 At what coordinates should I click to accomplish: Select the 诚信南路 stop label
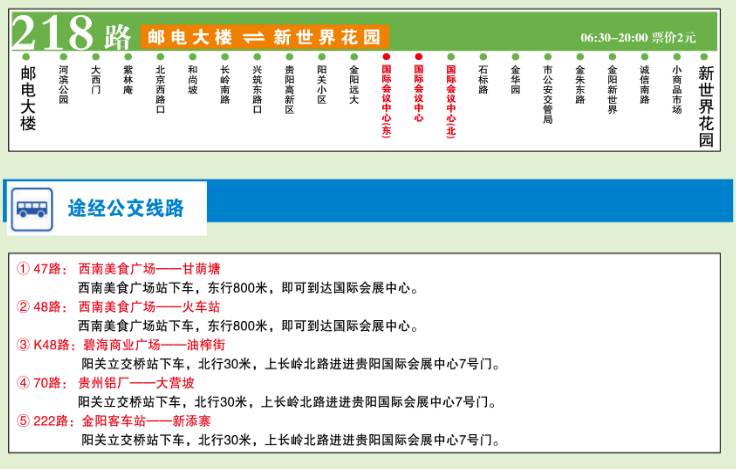[644, 85]
